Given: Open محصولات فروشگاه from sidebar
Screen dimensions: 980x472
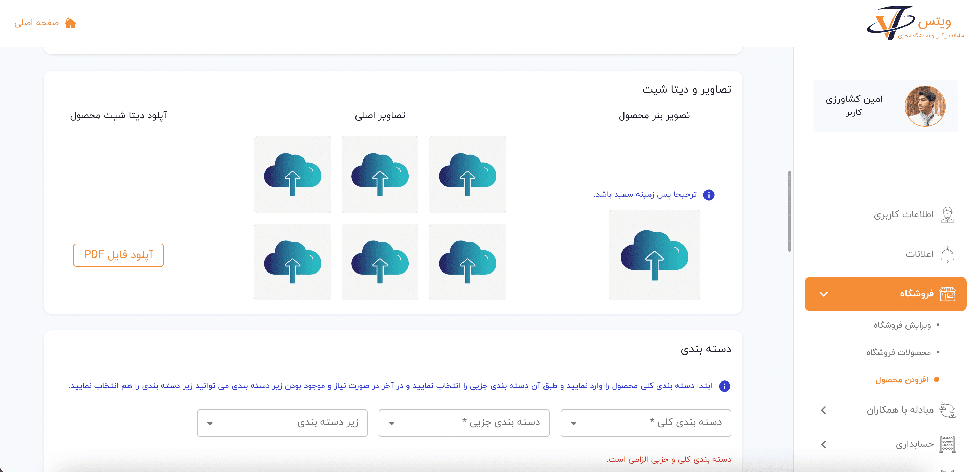Looking at the screenshot, I should click(x=899, y=353).
